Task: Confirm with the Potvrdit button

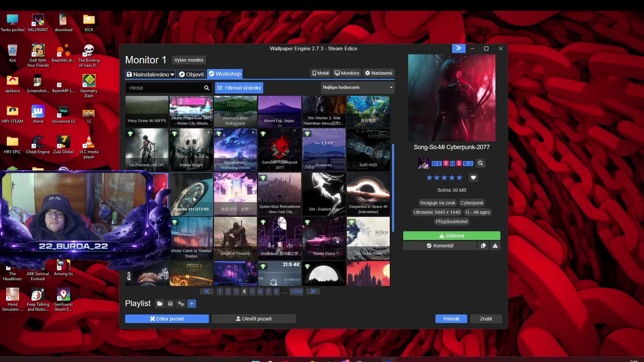Action: point(451,319)
